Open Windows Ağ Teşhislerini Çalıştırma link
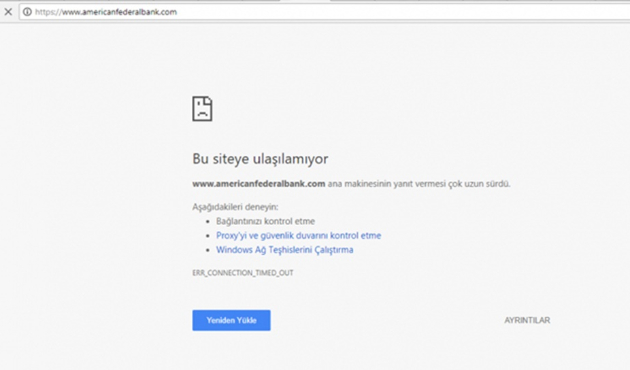The image size is (630, 370). 284,249
